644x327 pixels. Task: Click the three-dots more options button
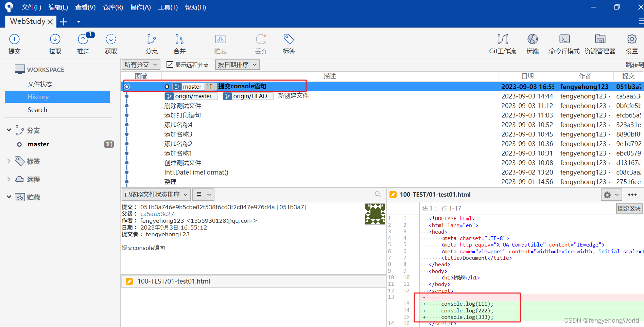click(632, 195)
